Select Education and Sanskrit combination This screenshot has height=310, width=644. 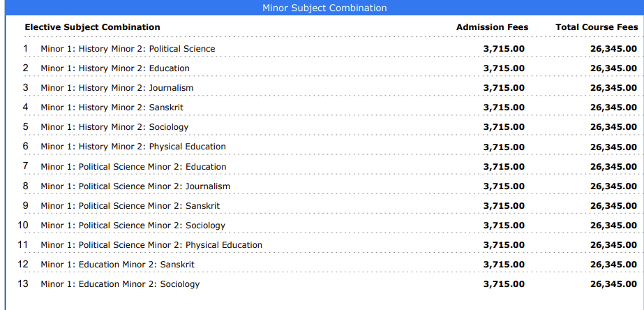click(x=117, y=265)
